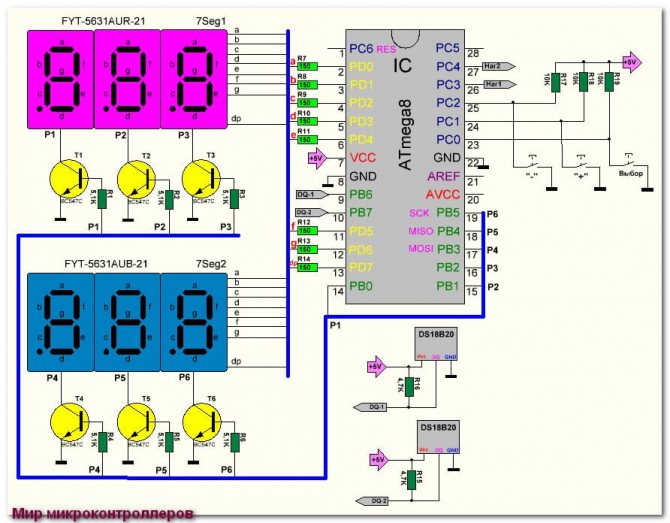Click the pink P1 seven-segment digit
This screenshot has width=670, height=523.
[x=58, y=78]
